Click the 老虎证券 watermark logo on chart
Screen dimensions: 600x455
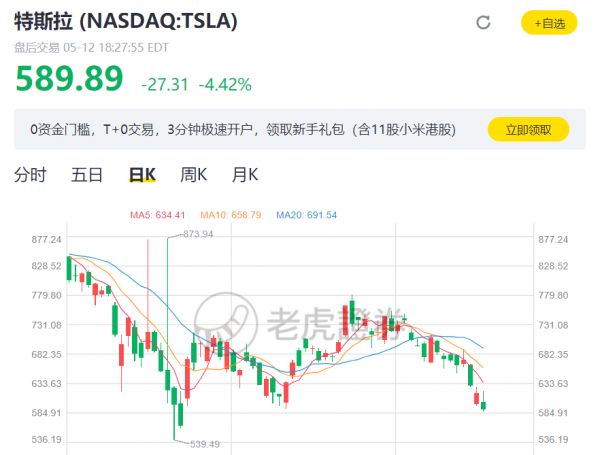point(300,322)
